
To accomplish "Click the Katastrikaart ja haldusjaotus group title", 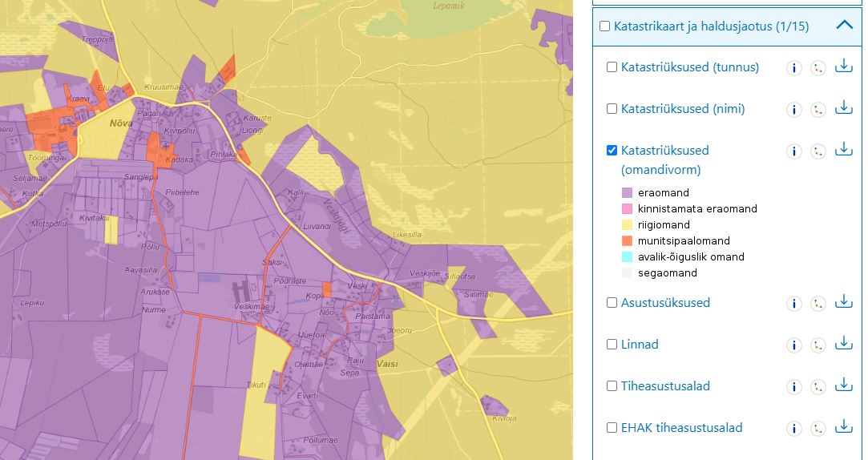I will coord(711,26).
